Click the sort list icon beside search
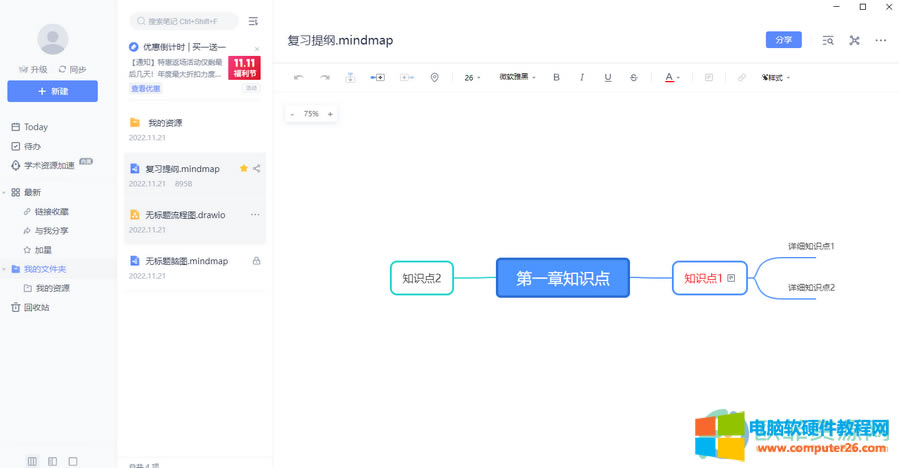This screenshot has height=468, width=899. click(253, 21)
